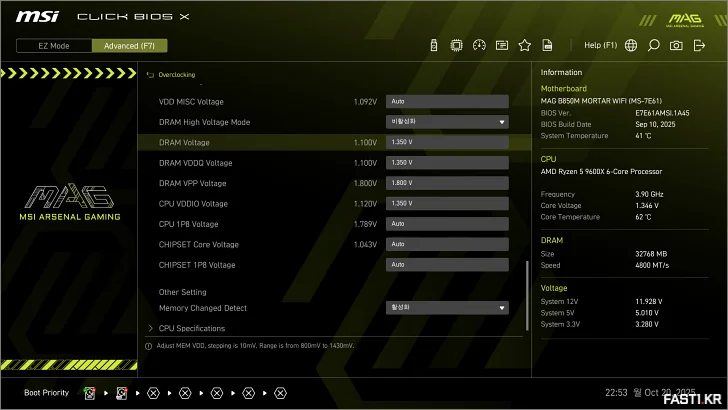728x410 pixels.
Task: Click CPU VDDIO Voltage value field
Action: [x=447, y=203]
